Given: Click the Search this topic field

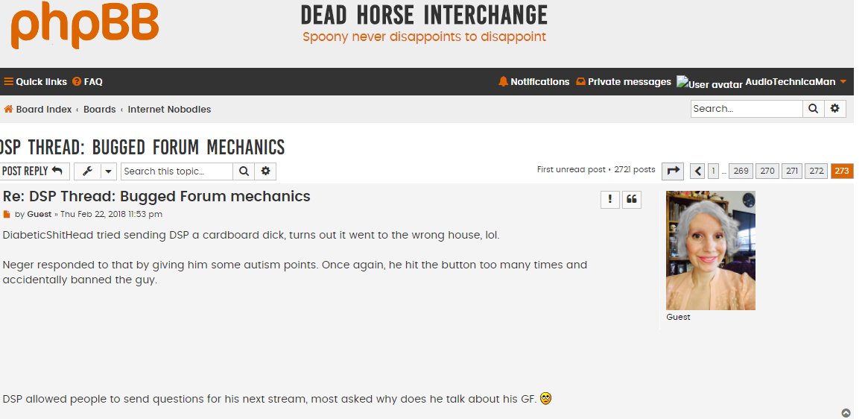Looking at the screenshot, I should click(x=177, y=171).
